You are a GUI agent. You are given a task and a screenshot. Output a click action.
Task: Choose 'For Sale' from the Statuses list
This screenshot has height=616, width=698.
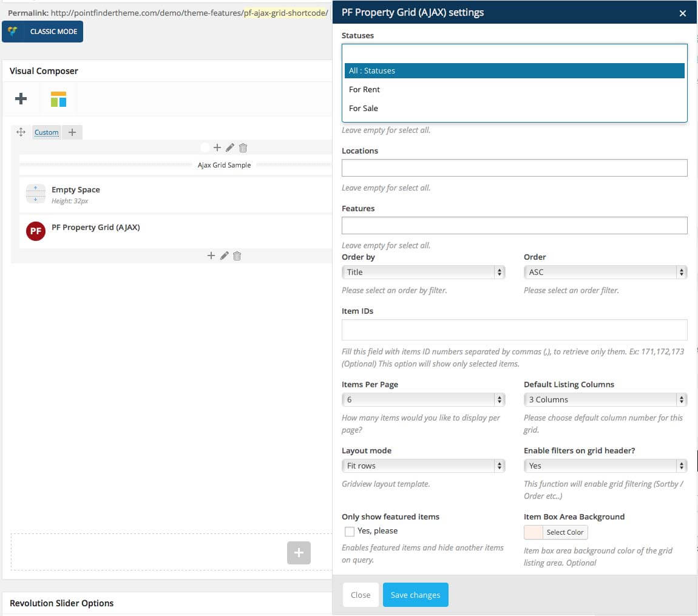click(x=364, y=109)
